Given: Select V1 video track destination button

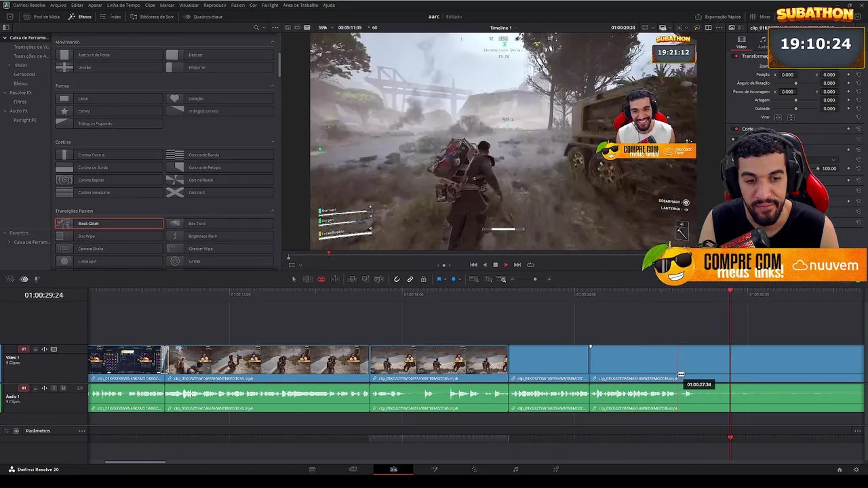Looking at the screenshot, I should pyautogui.click(x=24, y=350).
